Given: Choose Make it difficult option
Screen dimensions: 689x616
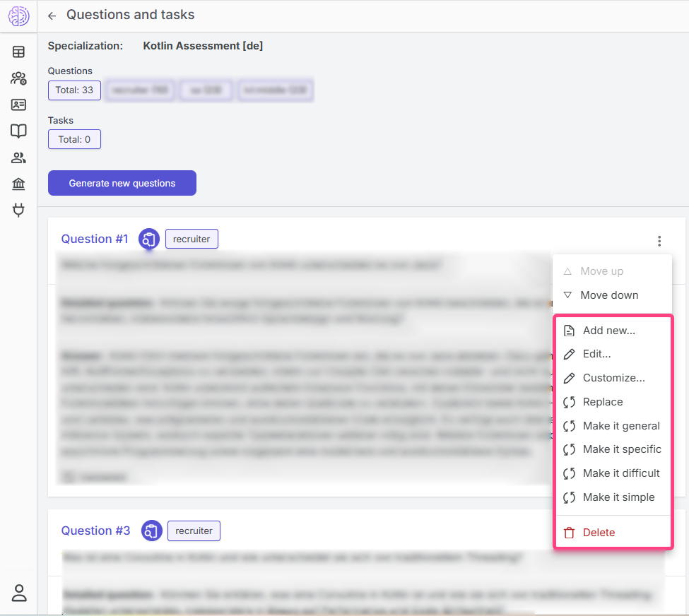Looking at the screenshot, I should (620, 473).
